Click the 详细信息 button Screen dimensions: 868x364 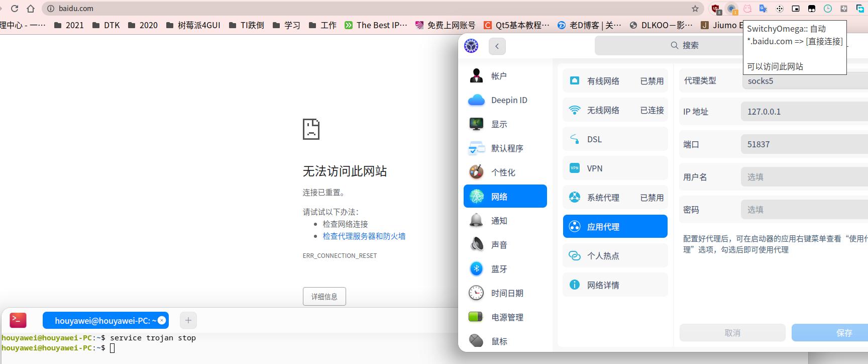[x=324, y=297]
